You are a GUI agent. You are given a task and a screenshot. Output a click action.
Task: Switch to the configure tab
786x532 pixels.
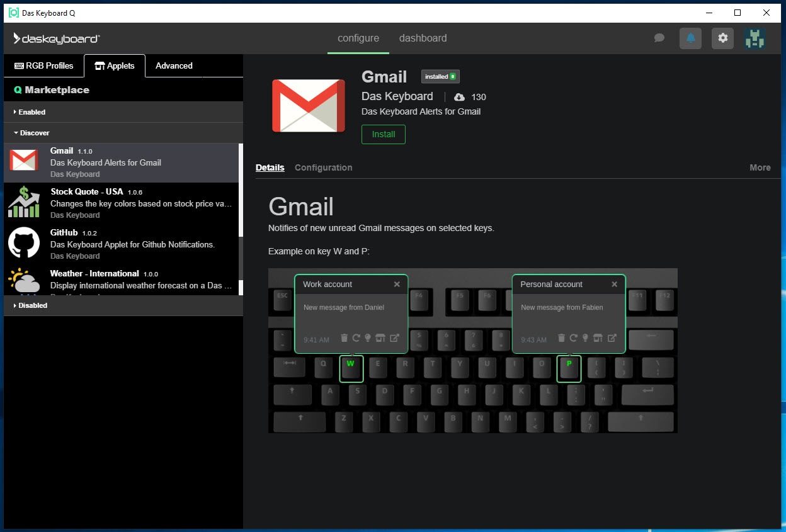coord(358,38)
